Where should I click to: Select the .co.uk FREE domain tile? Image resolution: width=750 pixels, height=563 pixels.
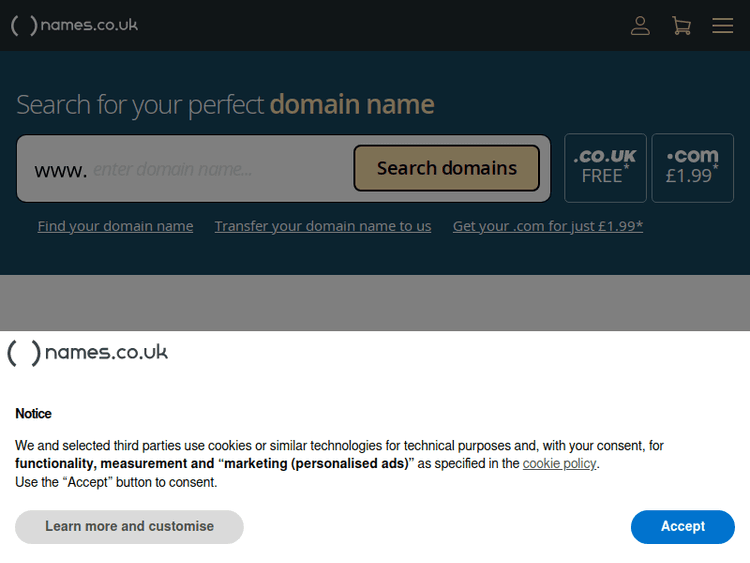click(605, 167)
